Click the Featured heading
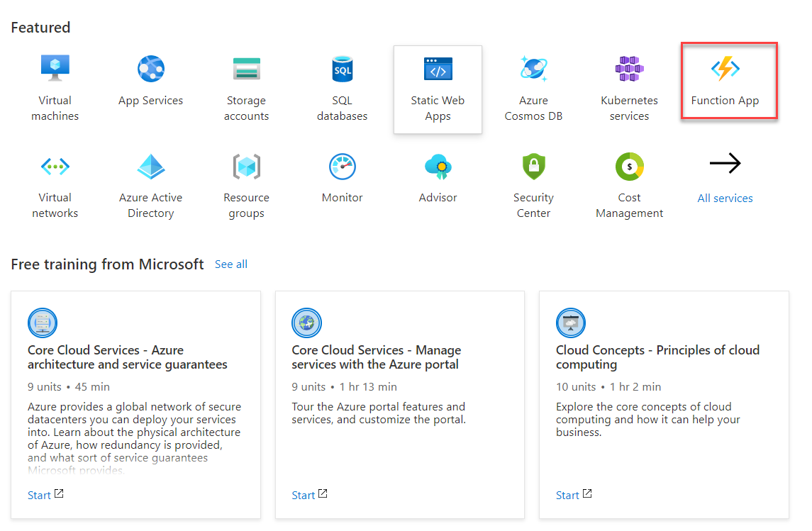The image size is (812, 531). [40, 28]
